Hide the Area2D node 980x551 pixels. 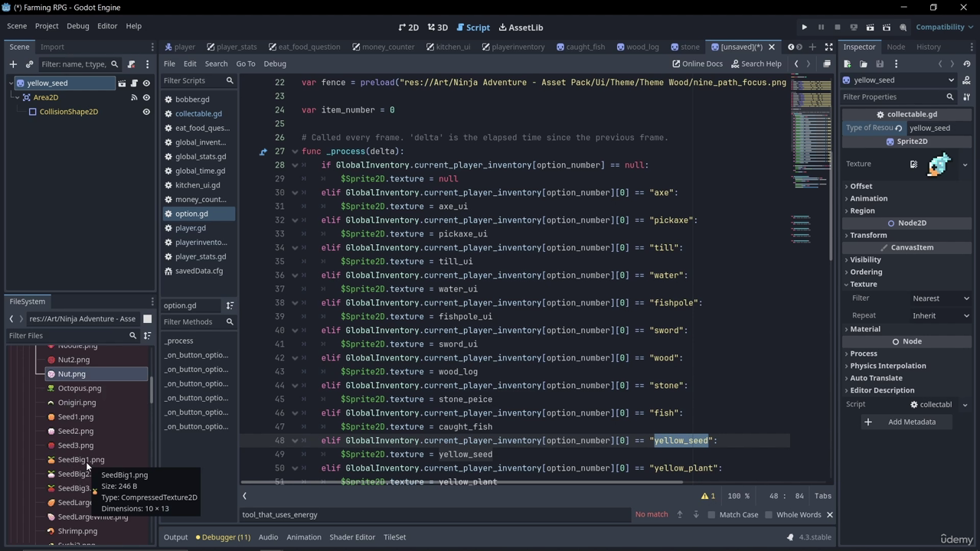pos(146,97)
